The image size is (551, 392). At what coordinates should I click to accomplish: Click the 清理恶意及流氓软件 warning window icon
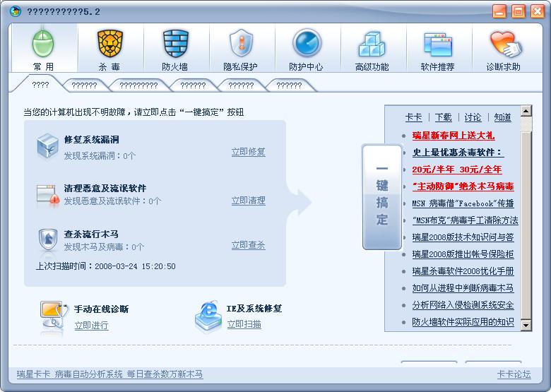point(48,196)
